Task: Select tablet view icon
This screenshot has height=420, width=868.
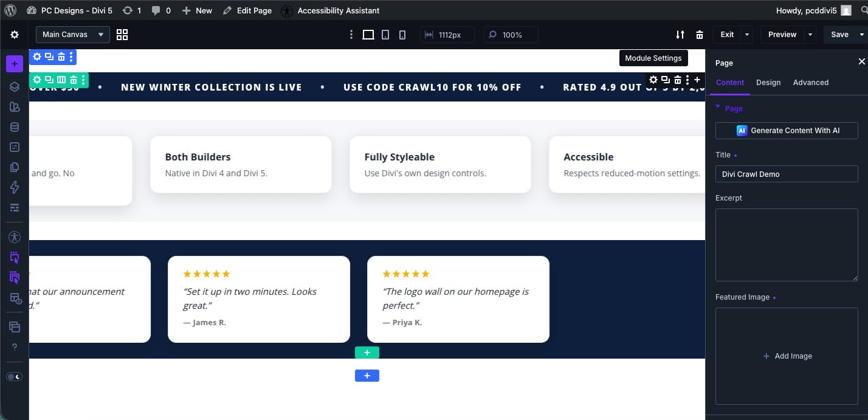Action: coord(385,35)
